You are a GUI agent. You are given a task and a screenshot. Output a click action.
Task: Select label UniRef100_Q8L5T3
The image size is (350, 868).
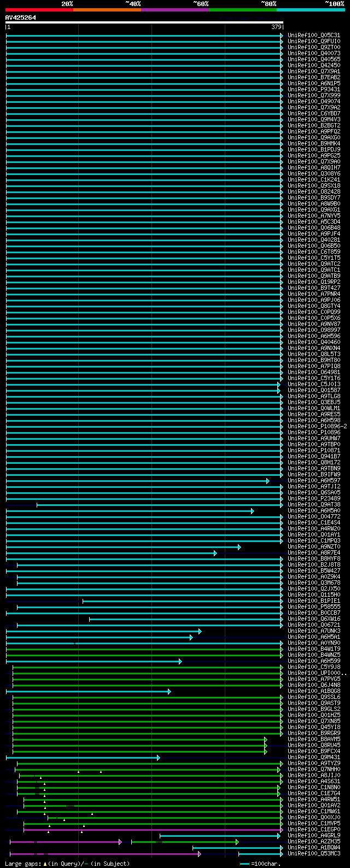[x=314, y=354]
